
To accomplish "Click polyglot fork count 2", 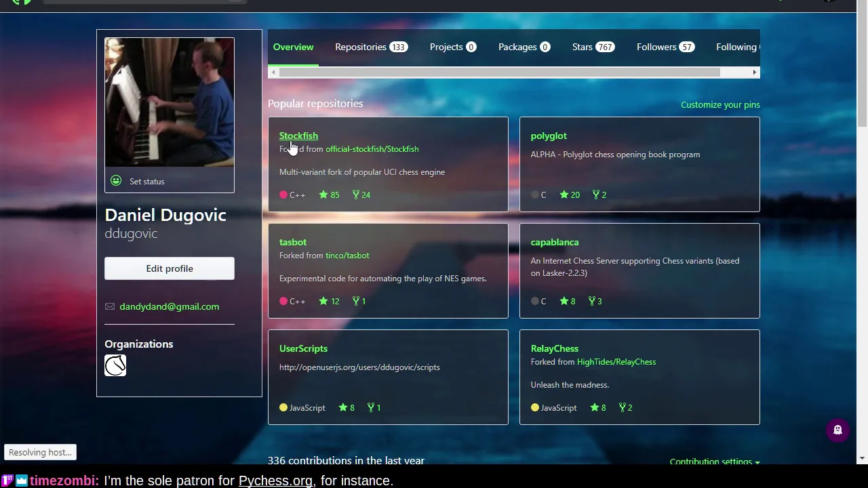I will tap(599, 195).
